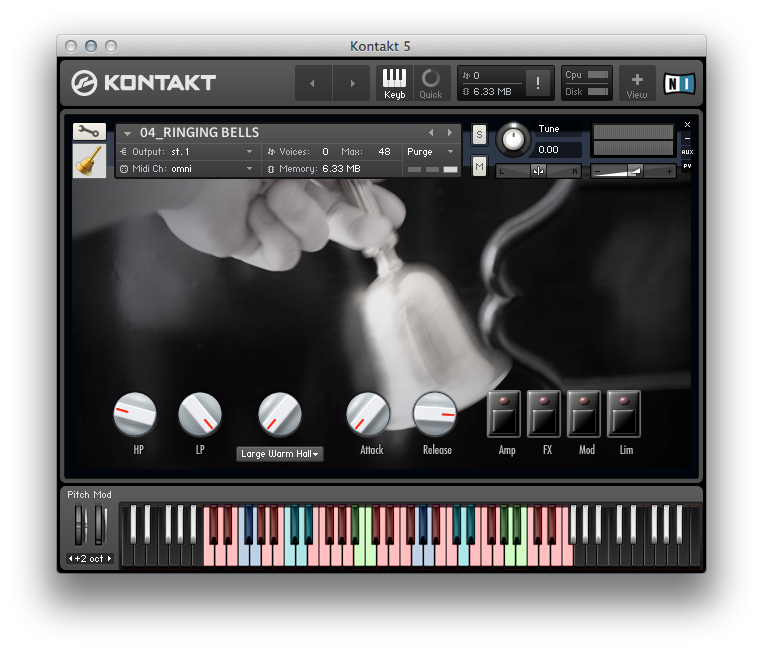Click the Pitch wheel

(x=79, y=525)
